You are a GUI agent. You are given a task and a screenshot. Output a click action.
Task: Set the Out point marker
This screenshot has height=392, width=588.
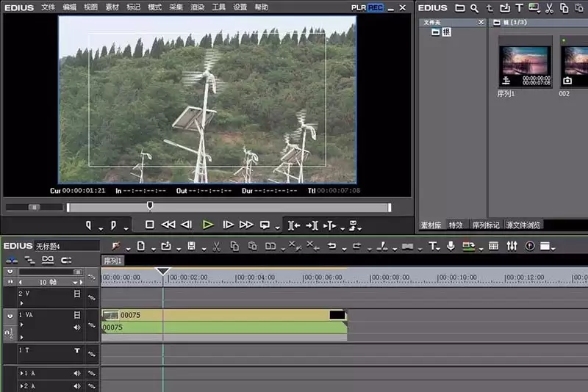113,225
